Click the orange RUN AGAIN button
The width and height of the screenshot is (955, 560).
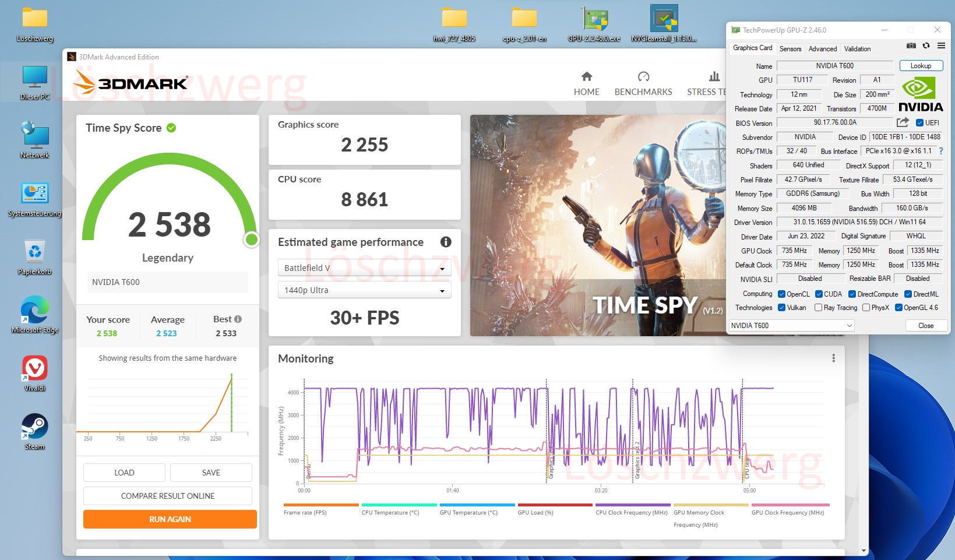coord(170,519)
